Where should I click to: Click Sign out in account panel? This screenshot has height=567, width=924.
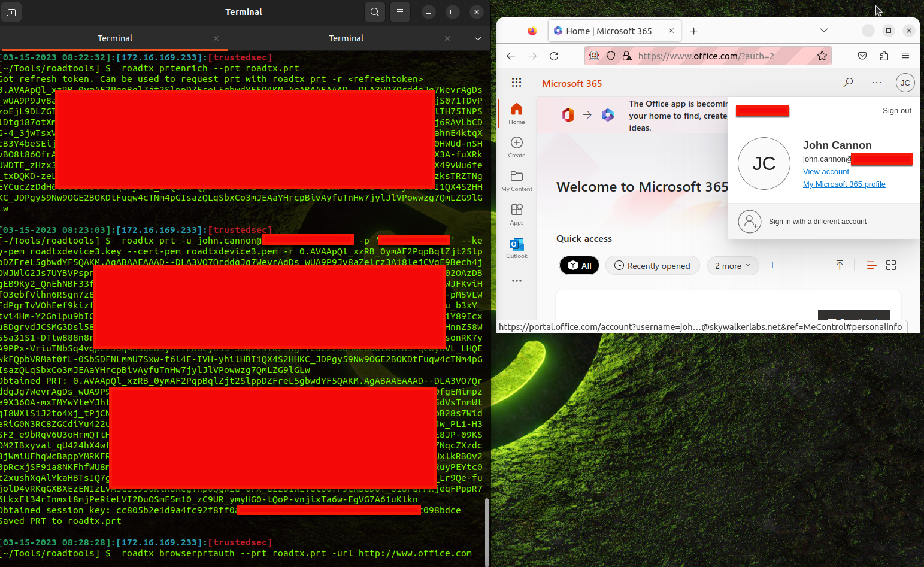[x=897, y=111]
